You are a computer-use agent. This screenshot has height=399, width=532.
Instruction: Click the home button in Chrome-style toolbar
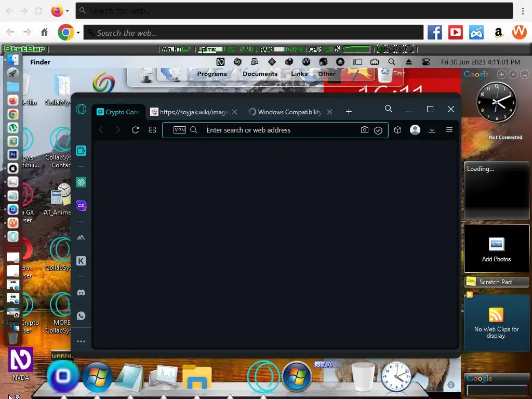click(x=45, y=33)
